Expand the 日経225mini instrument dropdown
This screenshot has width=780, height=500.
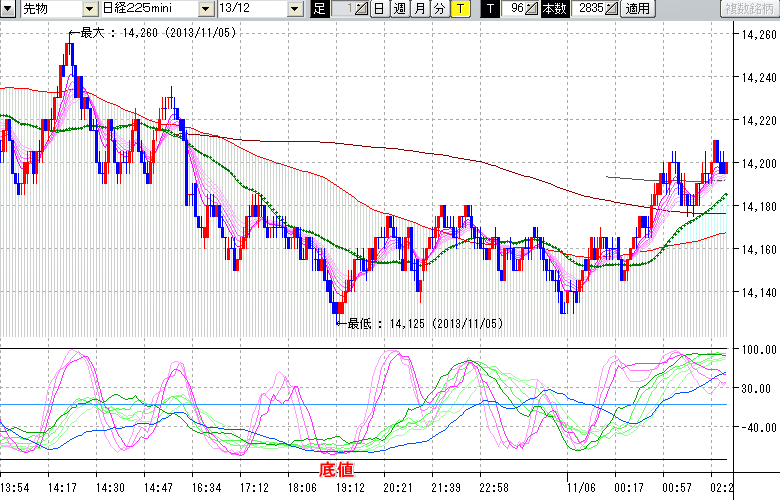[205, 9]
